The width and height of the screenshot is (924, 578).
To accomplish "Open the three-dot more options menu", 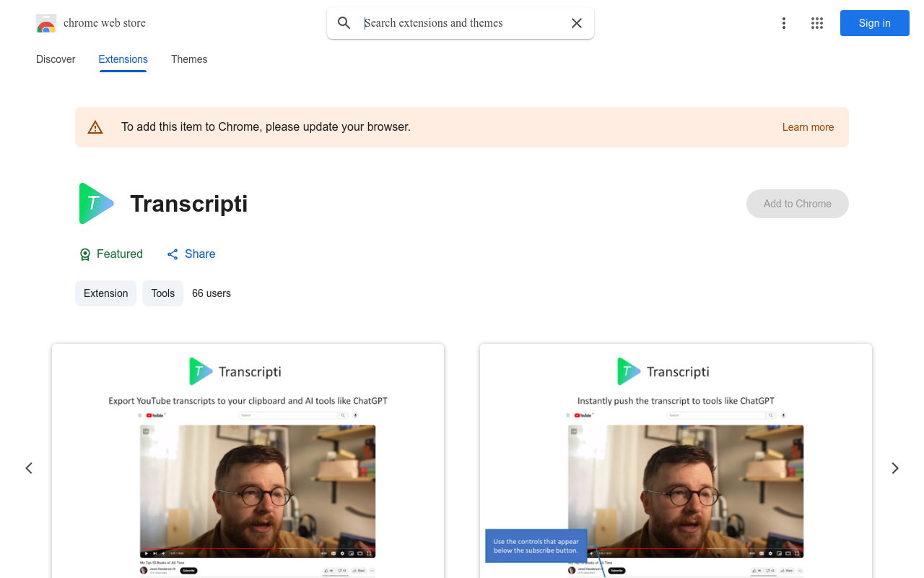I will tap(784, 23).
